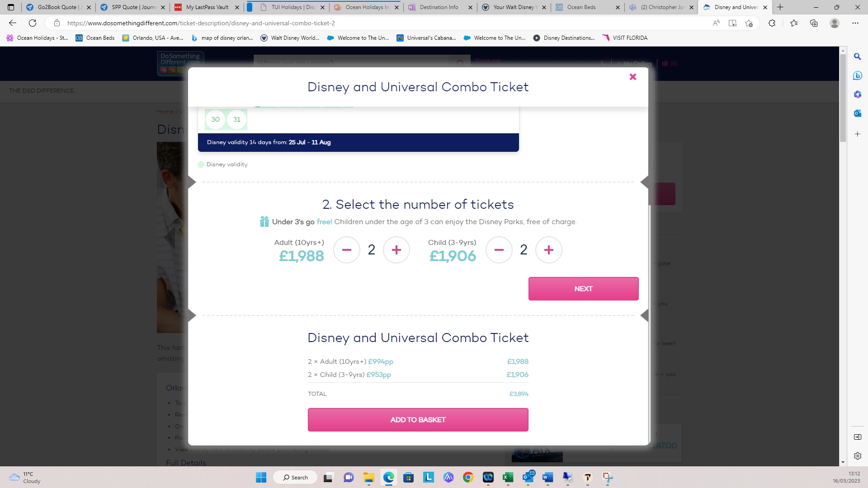
Task: Increase the adult ticket count
Action: [x=396, y=250]
